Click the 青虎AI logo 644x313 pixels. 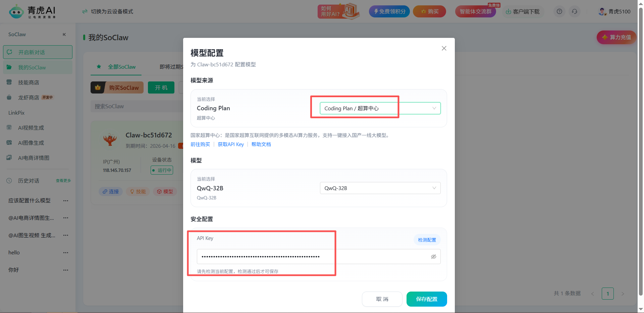click(x=33, y=12)
